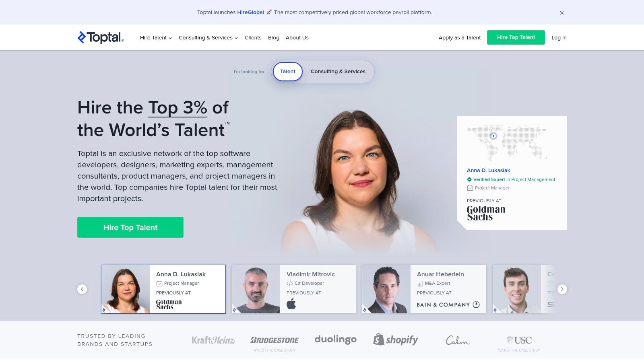
Task: Dismiss the HireGlobal announcement banner
Action: click(562, 13)
